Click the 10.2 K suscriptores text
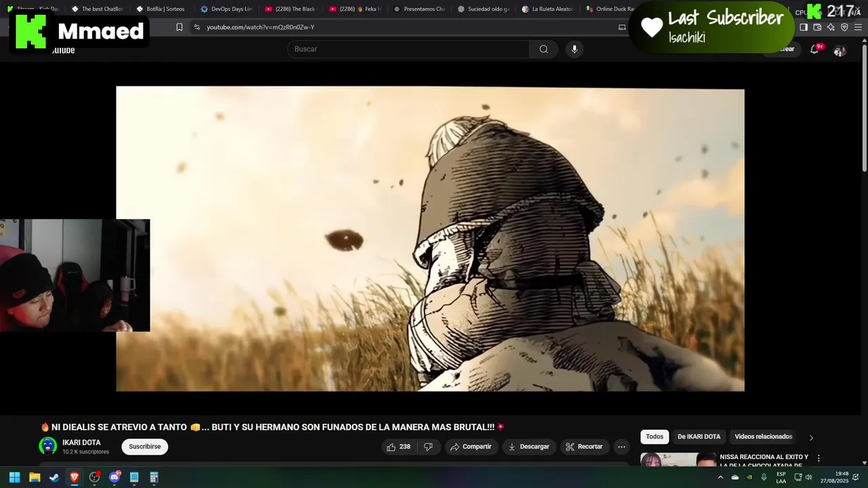Screen dimensions: 868x488 coord(85,452)
